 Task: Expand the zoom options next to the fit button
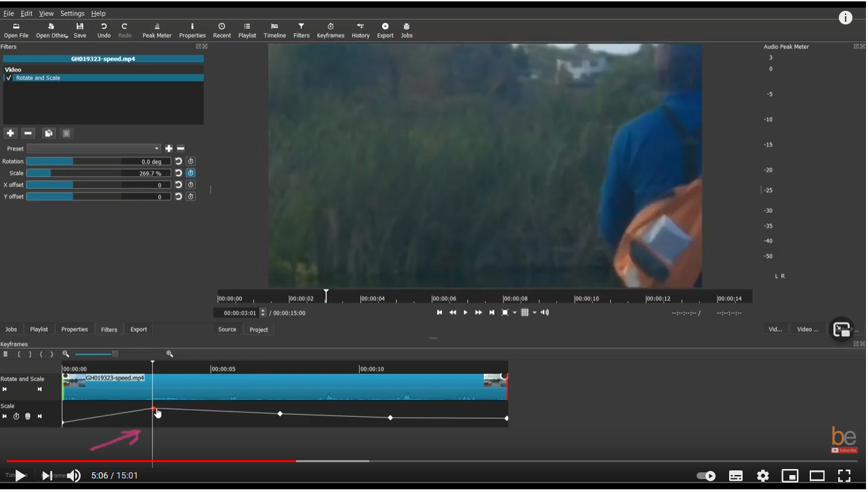(515, 312)
